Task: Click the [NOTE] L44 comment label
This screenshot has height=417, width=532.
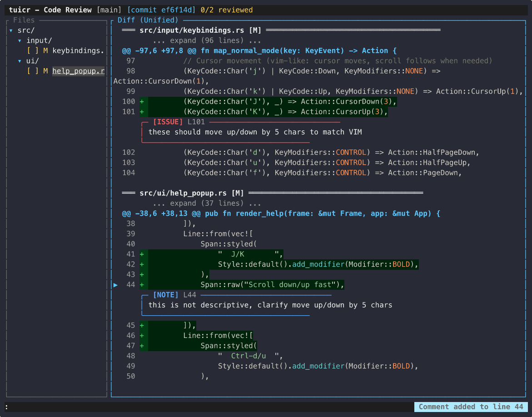Action: [174, 295]
